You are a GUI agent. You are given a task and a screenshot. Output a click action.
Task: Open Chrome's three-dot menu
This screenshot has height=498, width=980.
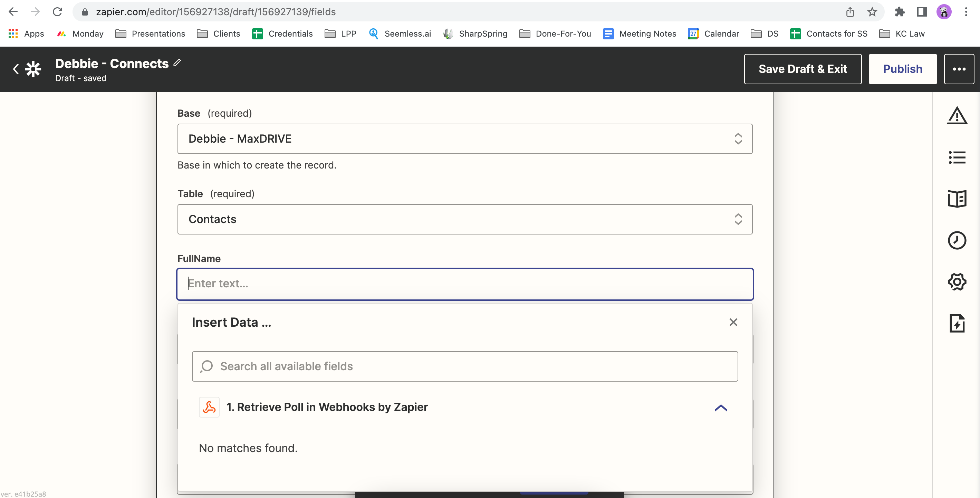[x=966, y=12]
